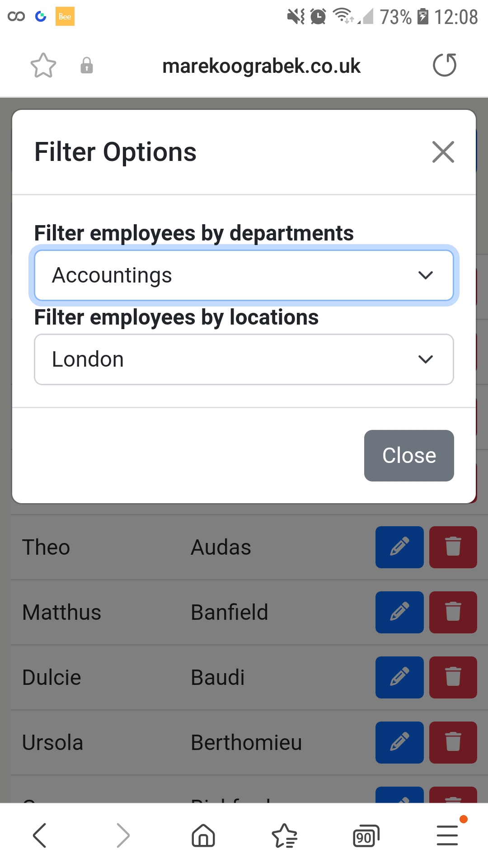
Task: Edit the Theo Audas employee record
Action: 399,547
